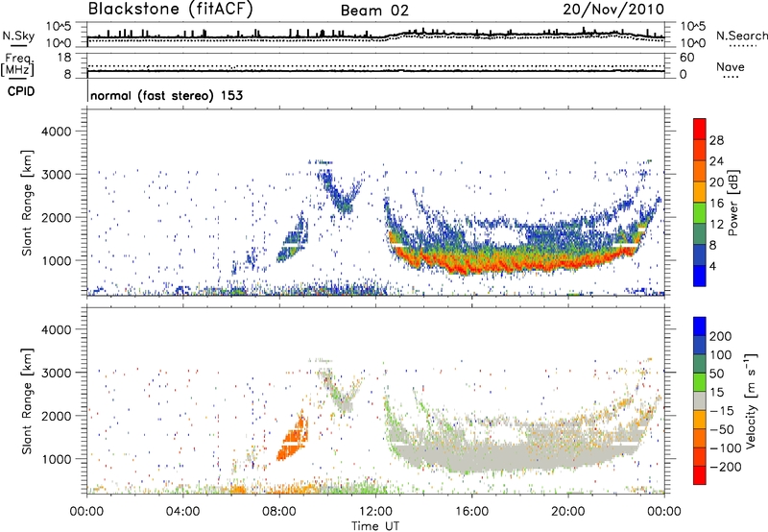This screenshot has width=768, height=532.
Task: Click '4000' on the velocity panel range axis
Action: coord(57,329)
